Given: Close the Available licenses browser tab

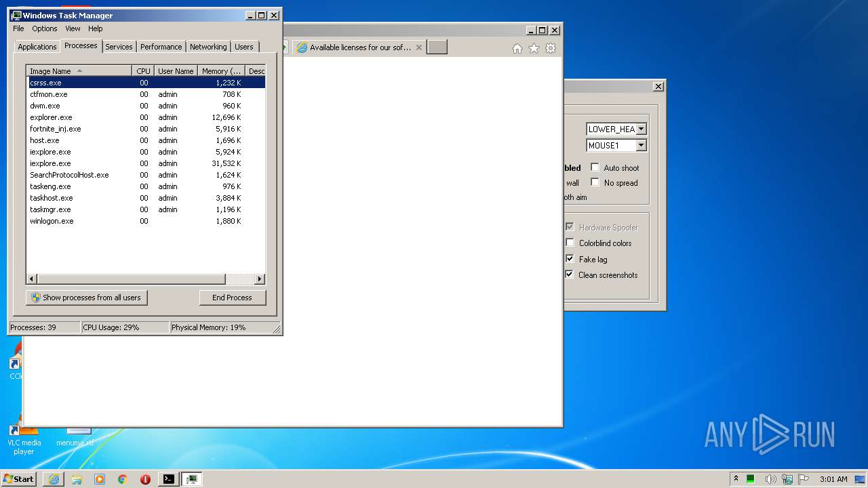Looking at the screenshot, I should pos(419,47).
